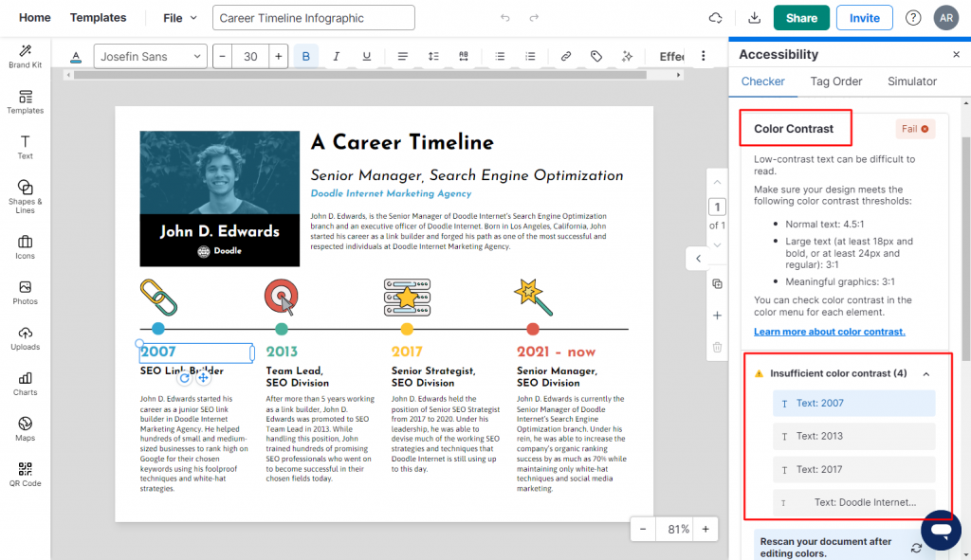
Task: Open line spacing options
Action: click(433, 56)
